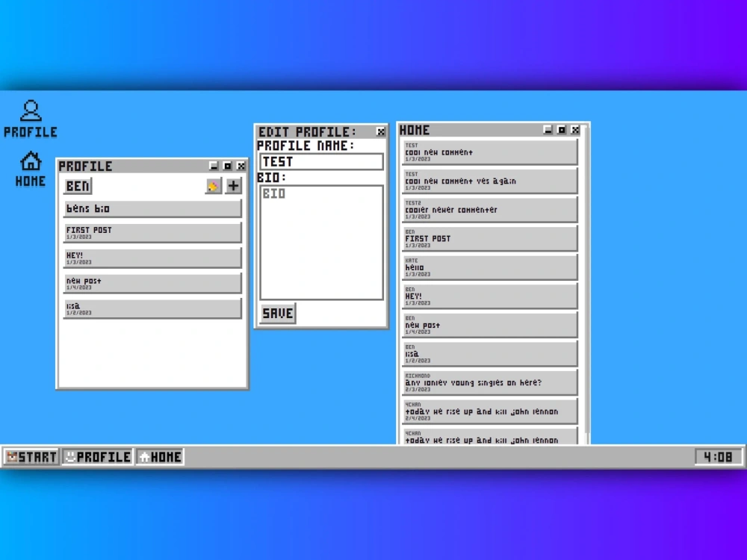Select the HEY! post in Profile window
Image resolution: width=747 pixels, height=560 pixels.
[152, 258]
